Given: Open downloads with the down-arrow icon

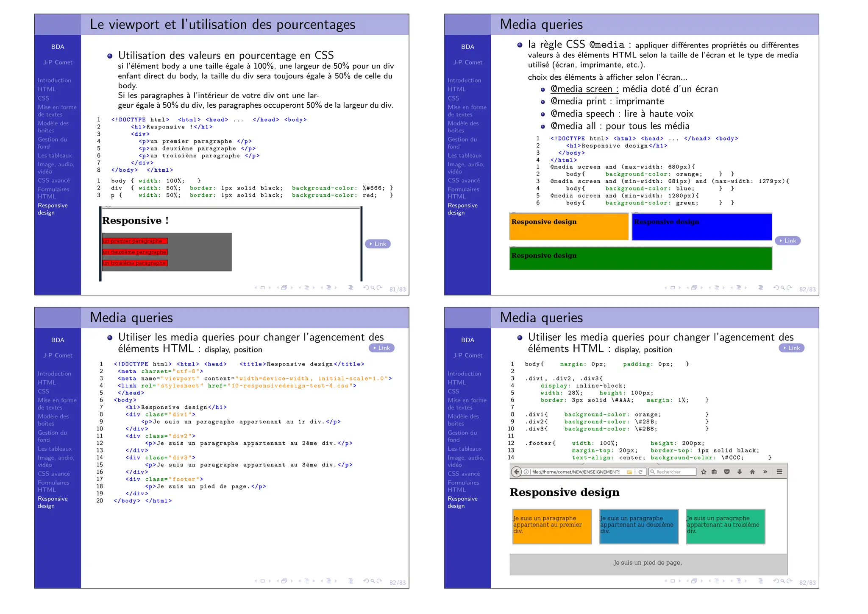Looking at the screenshot, I should coord(740,472).
